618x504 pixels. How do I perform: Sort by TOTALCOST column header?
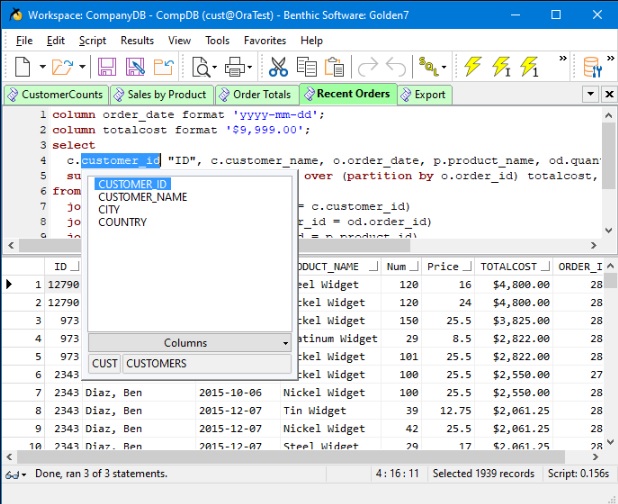[x=514, y=267]
